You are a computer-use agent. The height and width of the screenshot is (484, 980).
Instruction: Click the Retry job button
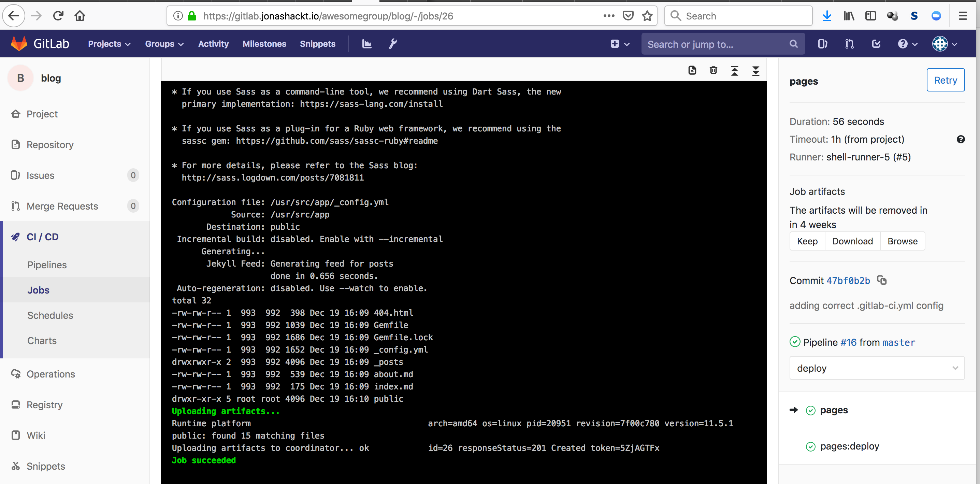point(945,80)
